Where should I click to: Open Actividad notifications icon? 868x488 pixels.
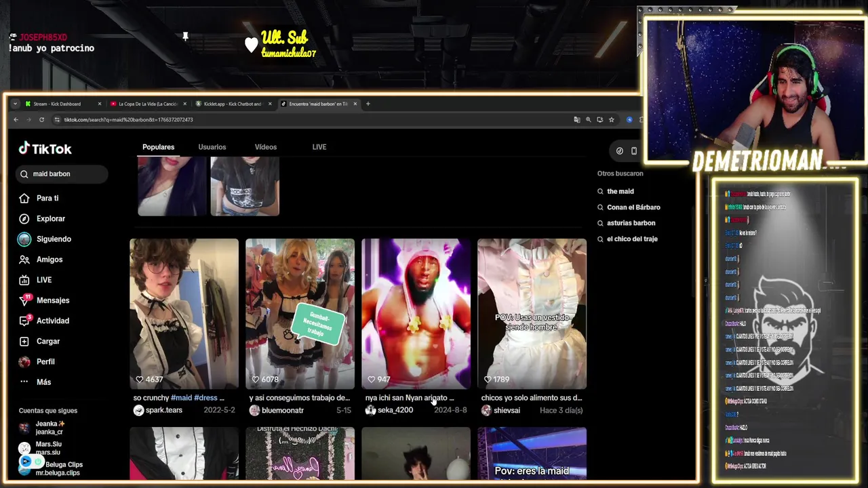point(24,320)
